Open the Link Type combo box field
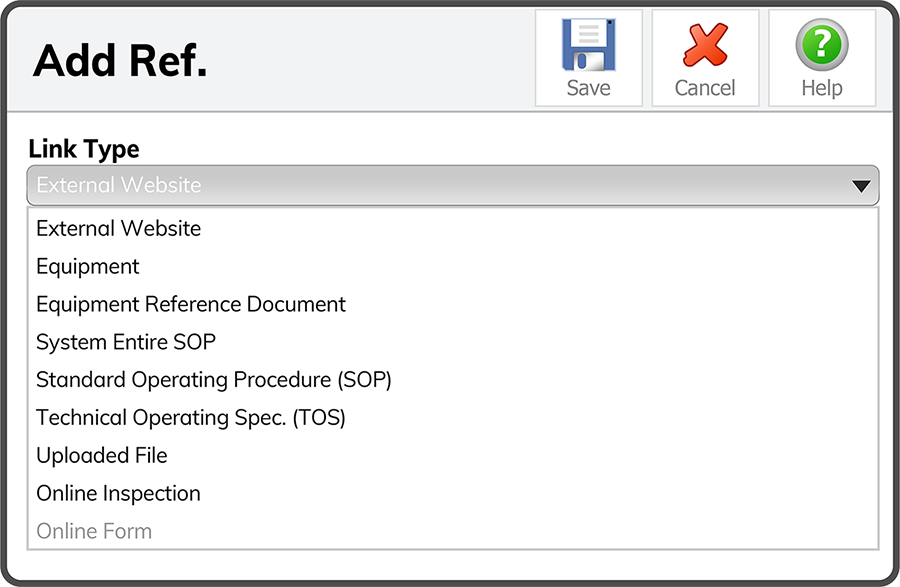This screenshot has height=587, width=900. (453, 185)
